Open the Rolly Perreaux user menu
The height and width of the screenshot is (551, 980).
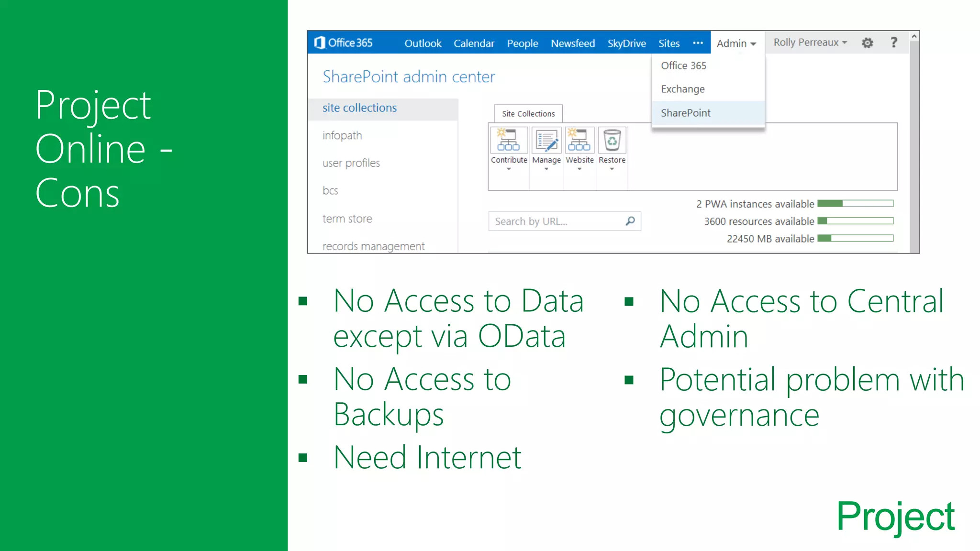810,43
